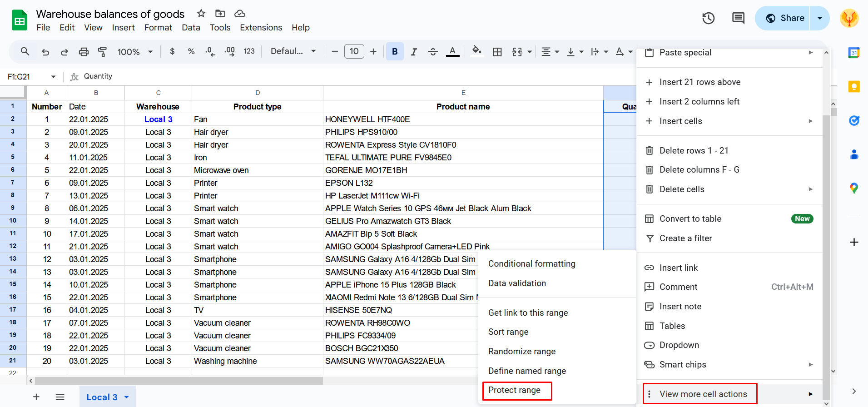
Task: Open the File menu
Action: pyautogui.click(x=43, y=28)
